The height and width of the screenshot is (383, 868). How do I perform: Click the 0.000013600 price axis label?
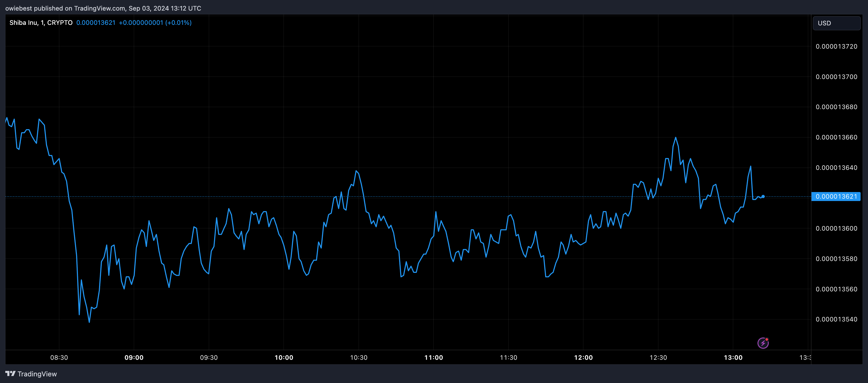point(836,228)
